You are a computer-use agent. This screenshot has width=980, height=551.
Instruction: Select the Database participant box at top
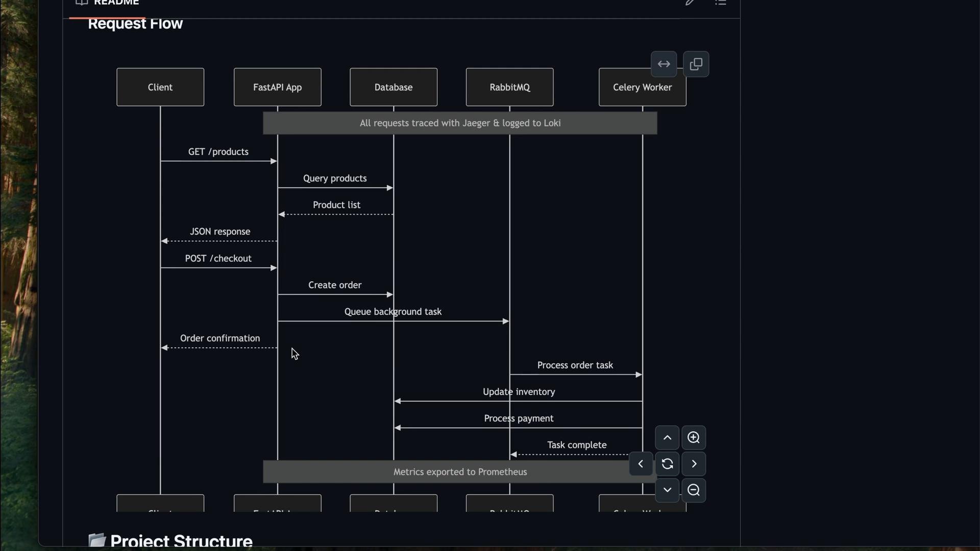pos(394,87)
